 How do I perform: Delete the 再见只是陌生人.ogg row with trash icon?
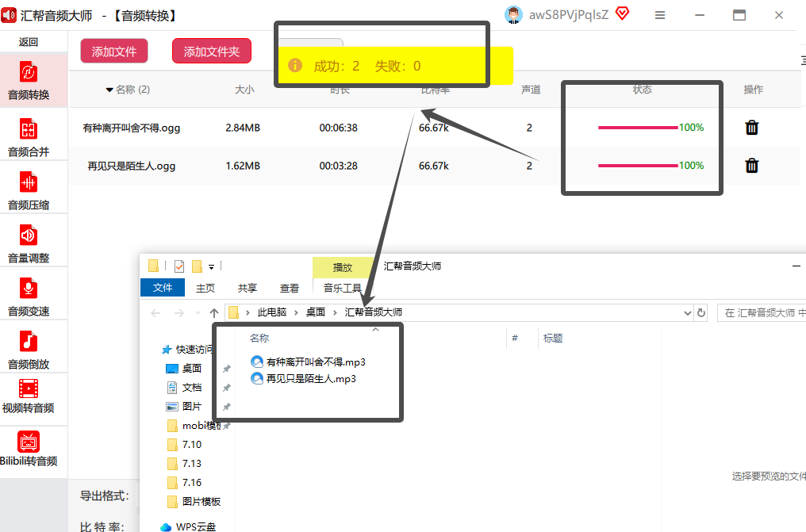coord(751,166)
